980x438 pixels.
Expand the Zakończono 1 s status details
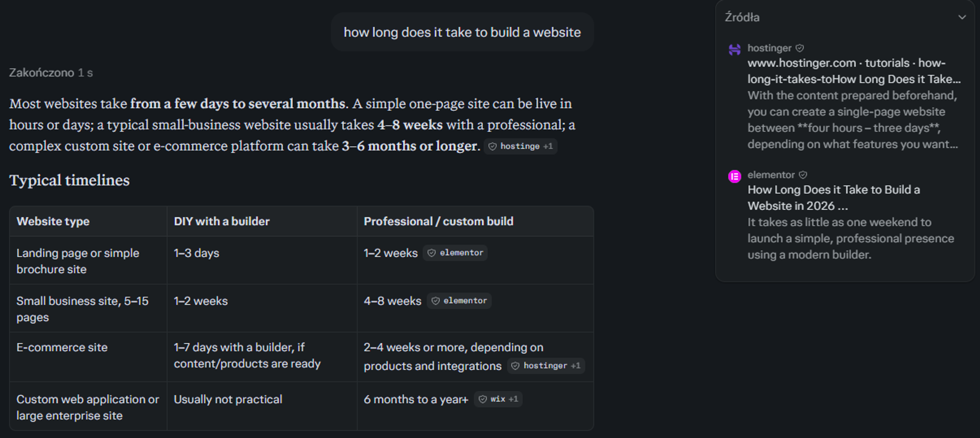(x=51, y=73)
